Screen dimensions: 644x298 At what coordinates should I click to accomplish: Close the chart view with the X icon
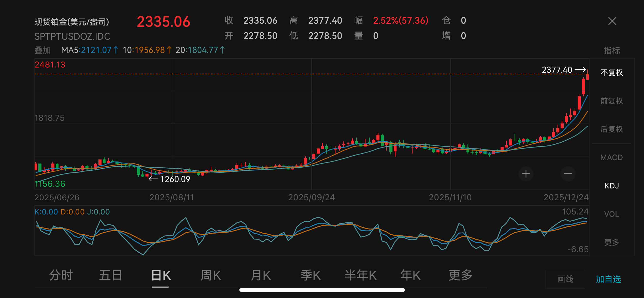click(612, 21)
